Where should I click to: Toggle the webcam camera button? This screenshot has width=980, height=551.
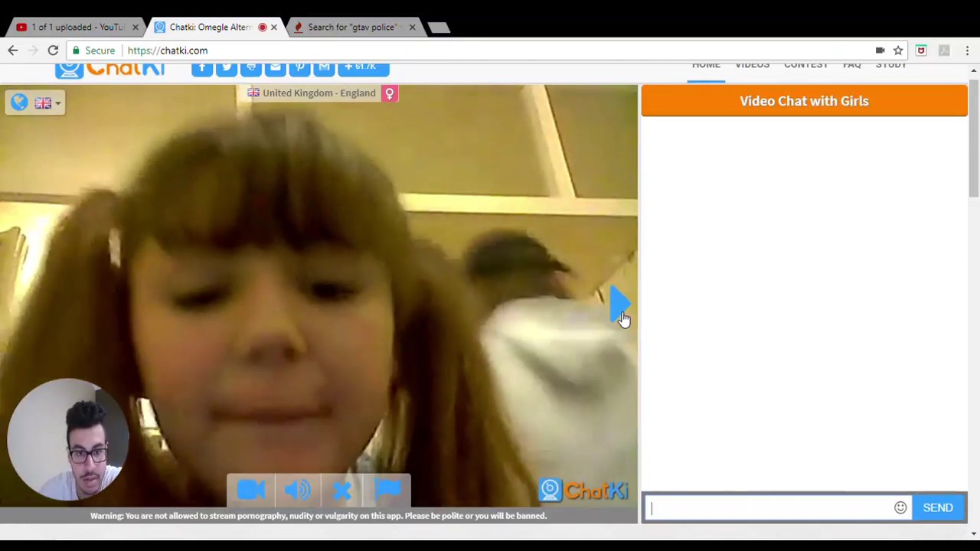tap(250, 490)
